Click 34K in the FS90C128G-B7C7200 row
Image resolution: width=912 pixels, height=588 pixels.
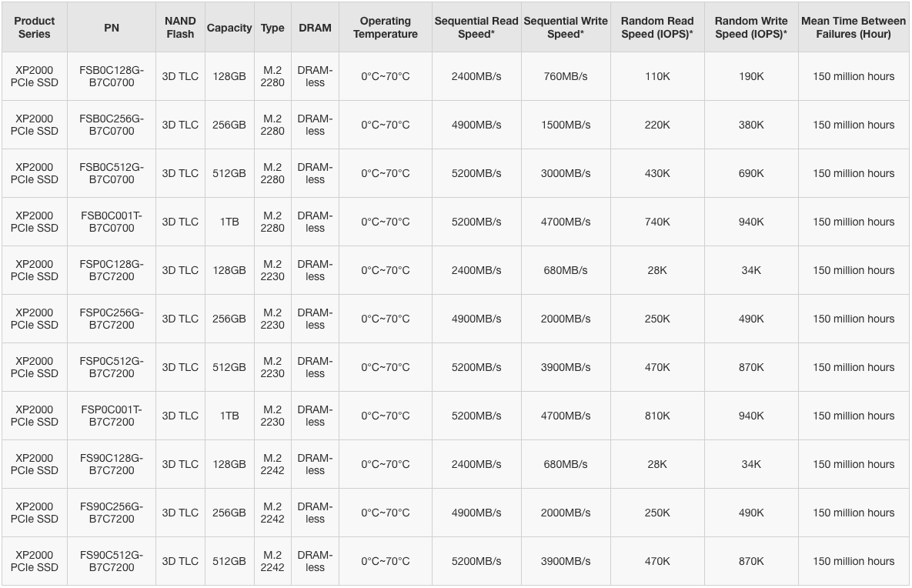pos(751,464)
